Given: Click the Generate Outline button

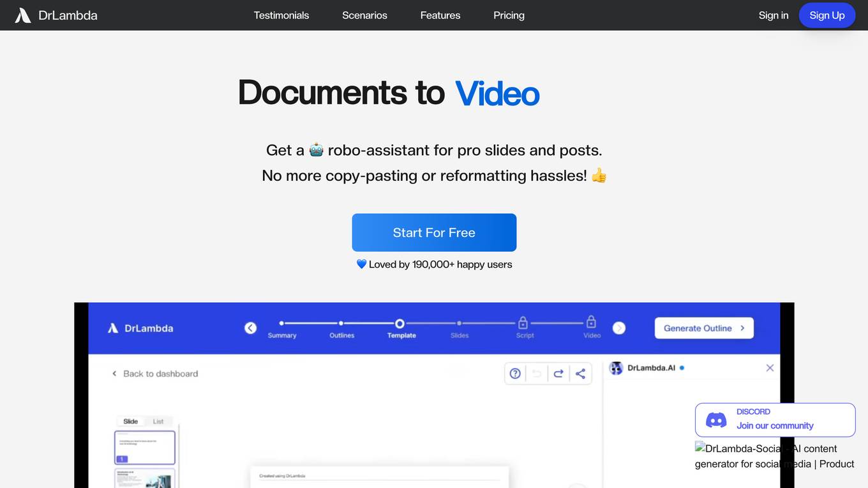Looking at the screenshot, I should (x=704, y=328).
